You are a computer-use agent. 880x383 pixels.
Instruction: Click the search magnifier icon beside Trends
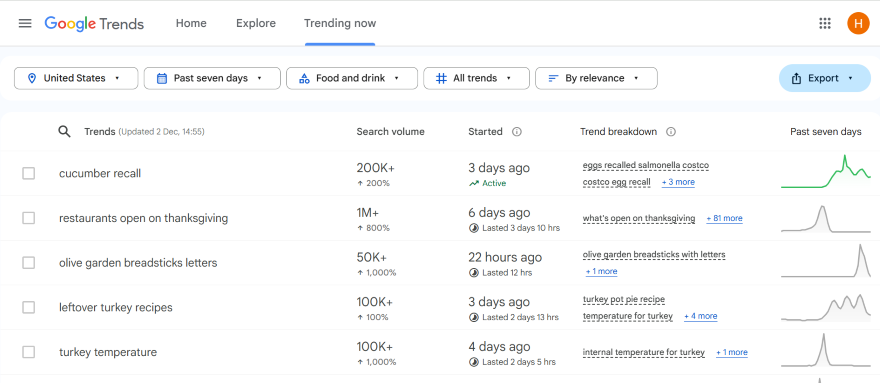pos(65,131)
